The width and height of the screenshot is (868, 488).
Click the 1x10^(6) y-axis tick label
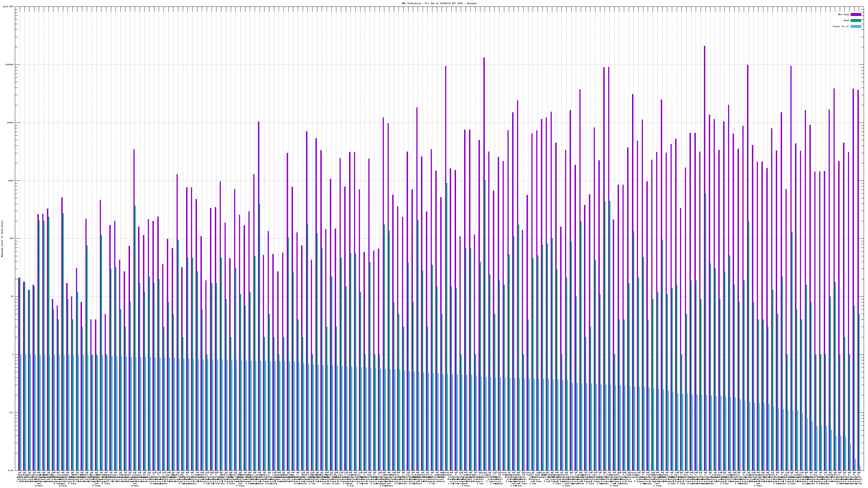8,7
